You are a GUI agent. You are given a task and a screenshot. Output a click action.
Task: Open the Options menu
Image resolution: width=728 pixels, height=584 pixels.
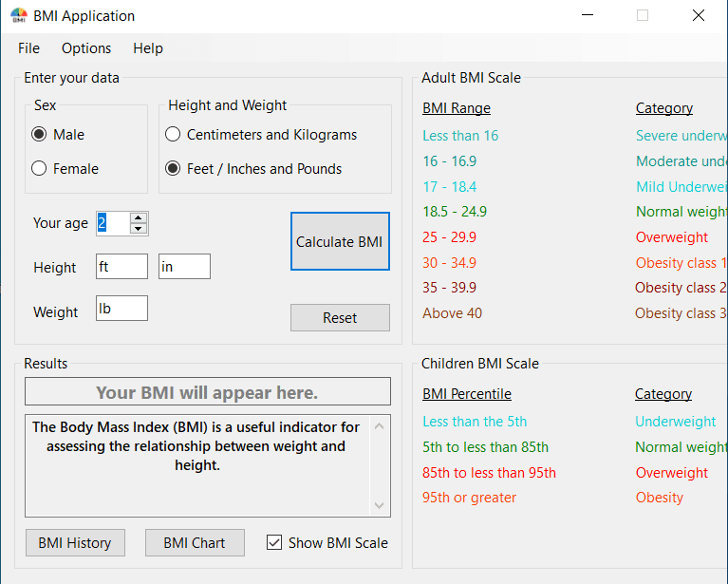pyautogui.click(x=86, y=48)
